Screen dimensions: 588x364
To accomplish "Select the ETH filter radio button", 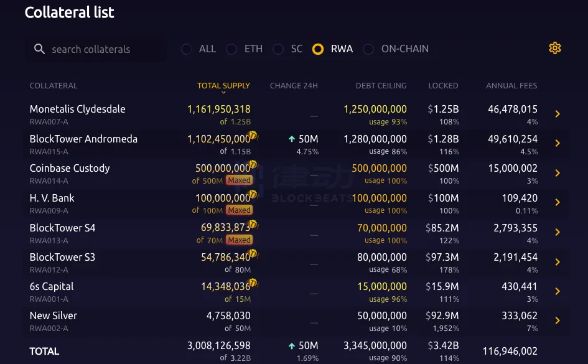I will 231,49.
